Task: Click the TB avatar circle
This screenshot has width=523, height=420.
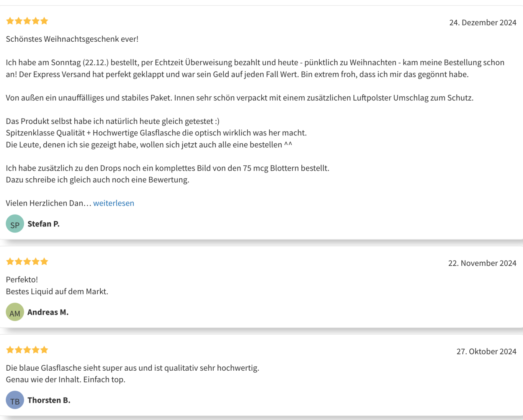Action: (x=15, y=400)
